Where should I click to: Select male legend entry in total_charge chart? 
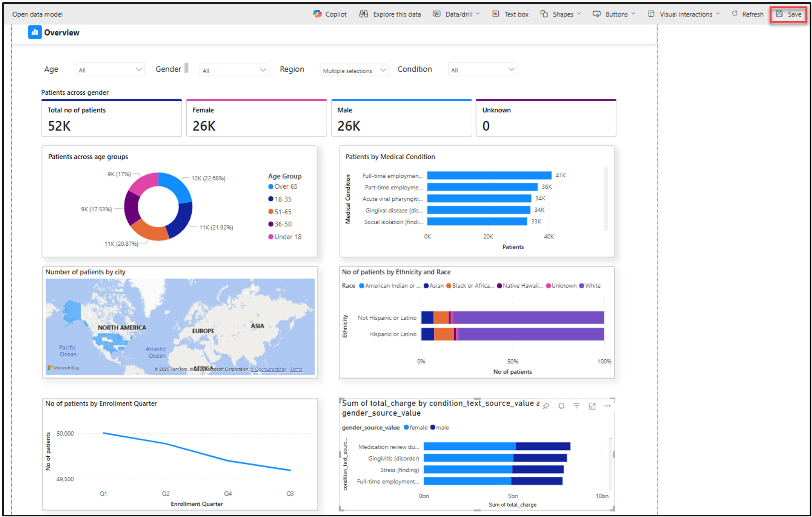pos(440,427)
